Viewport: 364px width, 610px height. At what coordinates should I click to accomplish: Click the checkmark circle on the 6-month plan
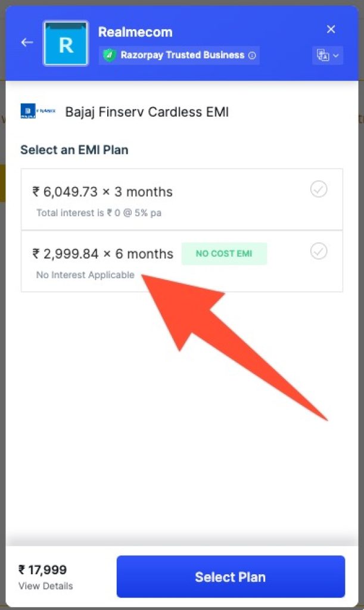pos(319,251)
